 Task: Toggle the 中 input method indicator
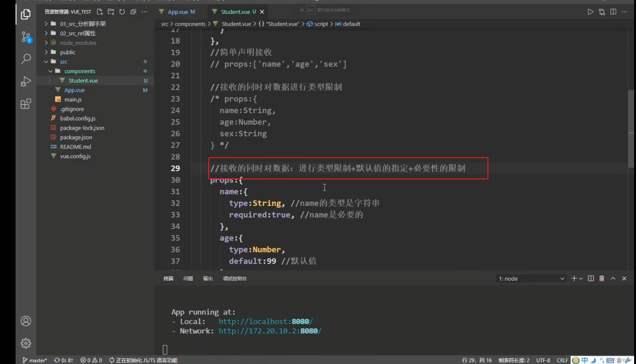[x=585, y=360]
